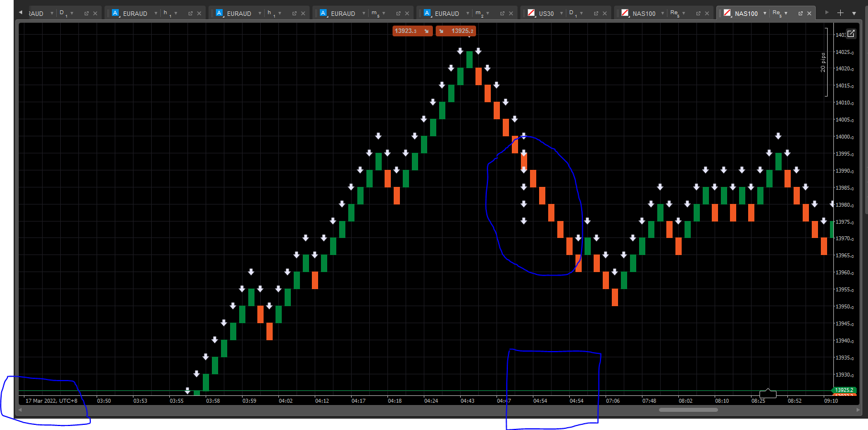Expand Re5 timeframe dropdown on active tab
Screen dimensions: 868x430
click(786, 13)
